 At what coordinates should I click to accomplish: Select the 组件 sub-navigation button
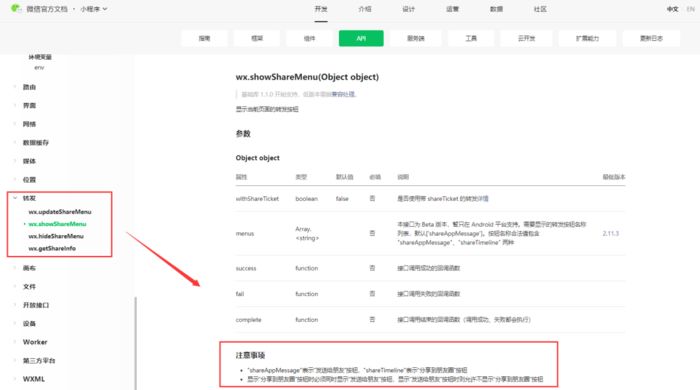click(309, 38)
